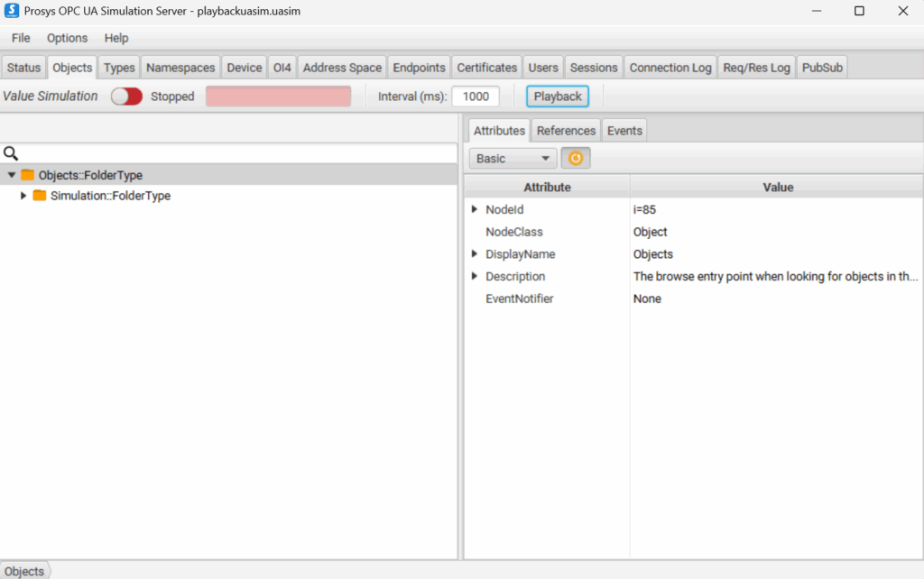Toggle the Value Simulation switch
This screenshot has width=924, height=579.
(126, 96)
